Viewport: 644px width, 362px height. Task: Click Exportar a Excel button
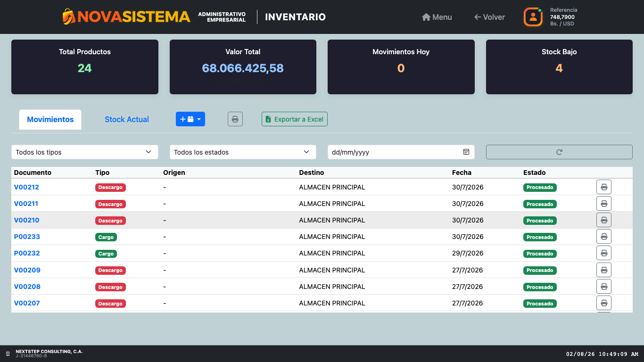pyautogui.click(x=295, y=119)
